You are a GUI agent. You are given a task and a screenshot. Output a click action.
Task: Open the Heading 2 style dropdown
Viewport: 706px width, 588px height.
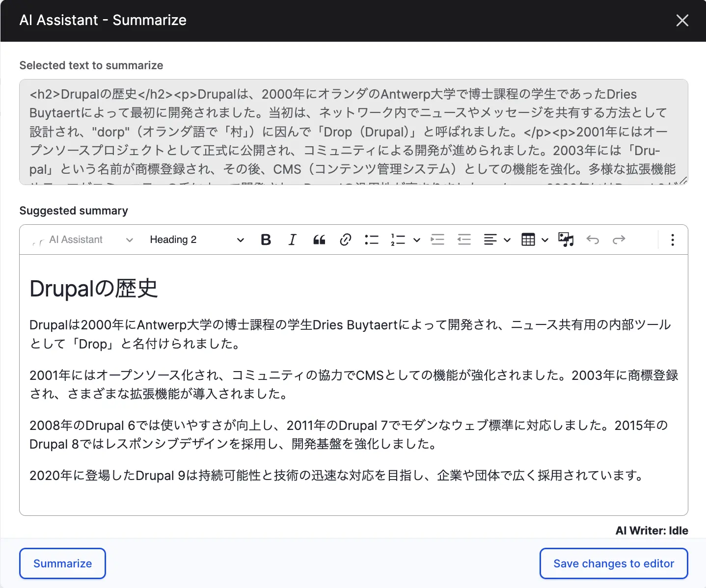(196, 240)
